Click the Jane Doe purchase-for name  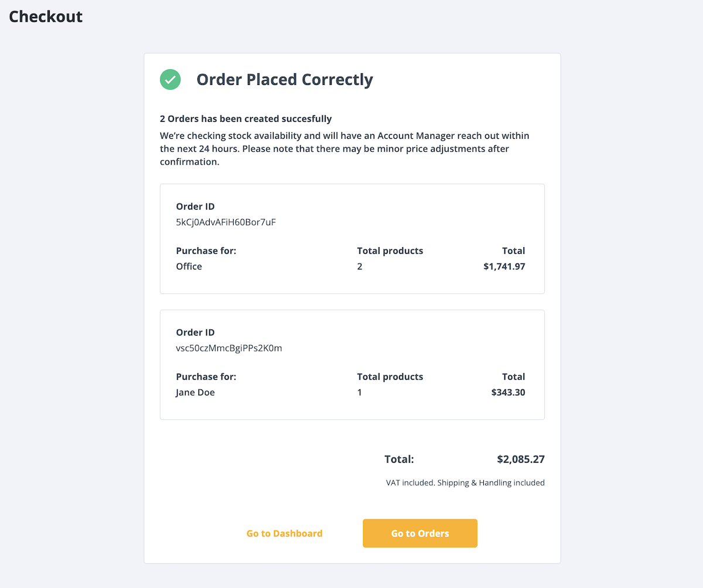[x=195, y=392]
